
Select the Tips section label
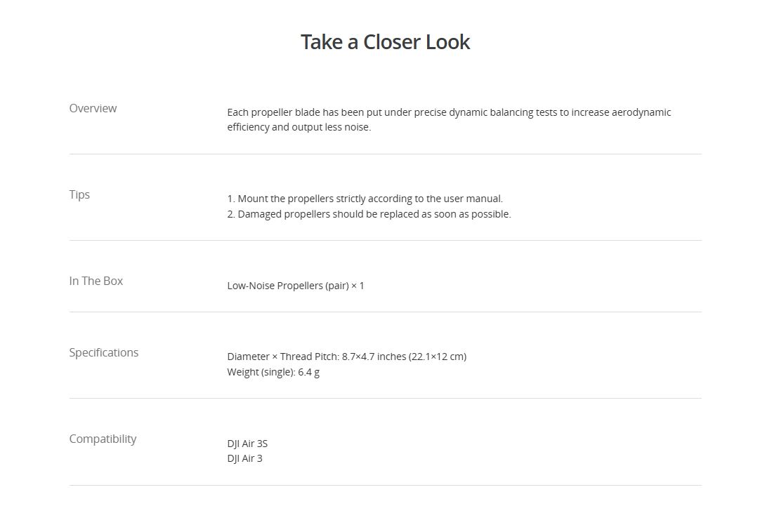pos(79,194)
